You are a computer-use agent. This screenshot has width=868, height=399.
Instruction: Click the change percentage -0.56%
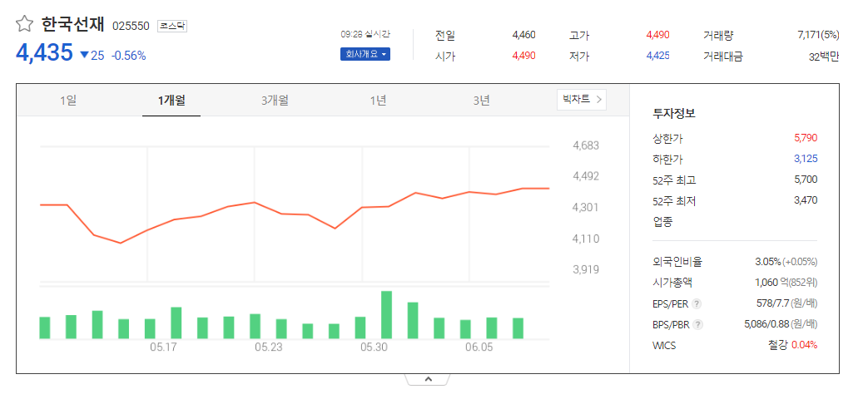click(128, 56)
